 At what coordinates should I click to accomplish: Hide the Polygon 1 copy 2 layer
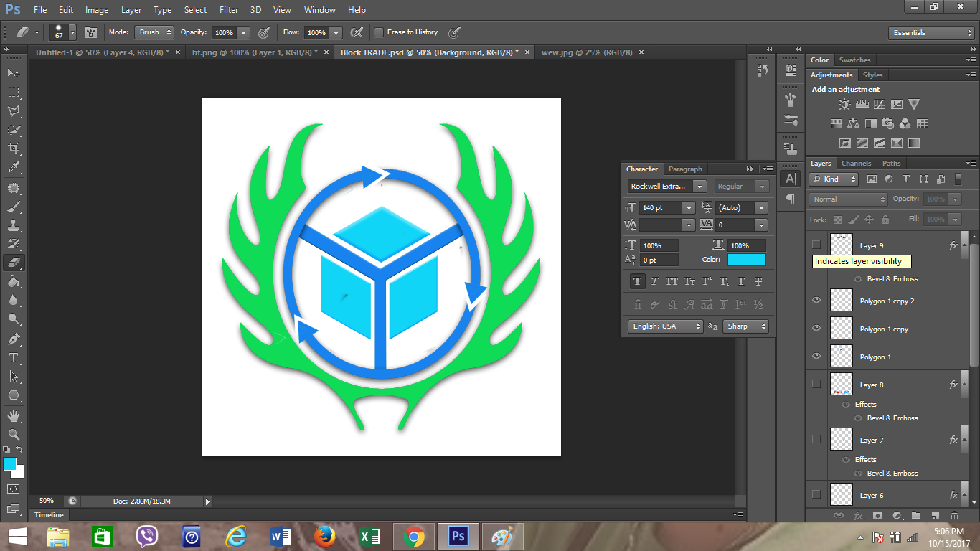816,301
